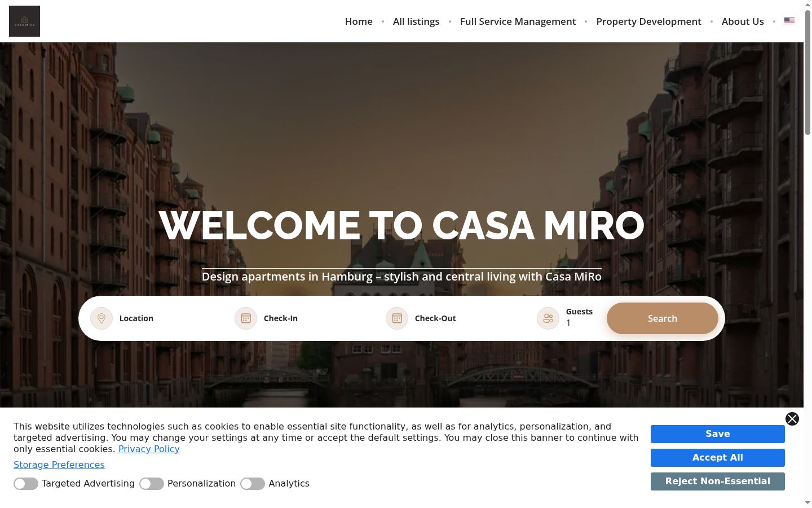Turn on the Analytics toggle
This screenshot has width=812, height=508.
coord(253,484)
